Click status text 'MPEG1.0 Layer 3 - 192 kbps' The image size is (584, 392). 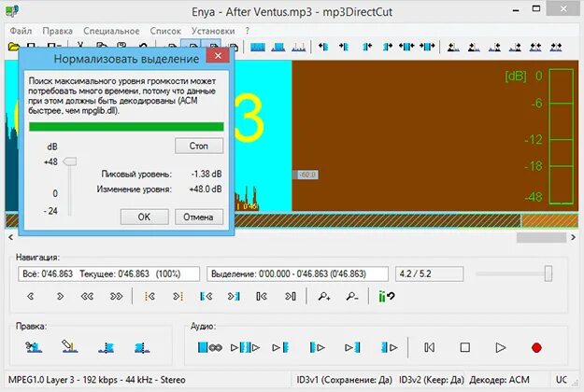pyautogui.click(x=63, y=380)
